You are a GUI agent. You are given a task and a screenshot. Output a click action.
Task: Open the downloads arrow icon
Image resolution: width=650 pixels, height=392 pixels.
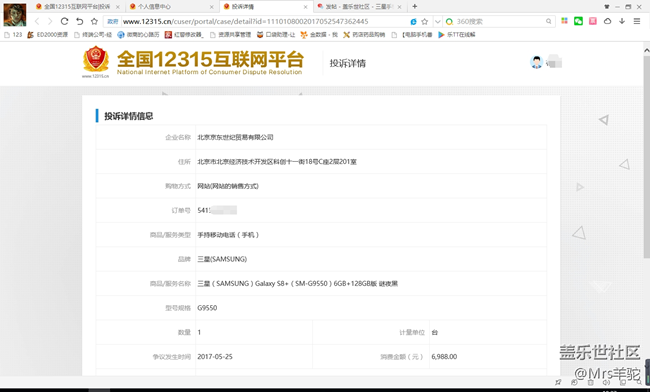(622, 21)
